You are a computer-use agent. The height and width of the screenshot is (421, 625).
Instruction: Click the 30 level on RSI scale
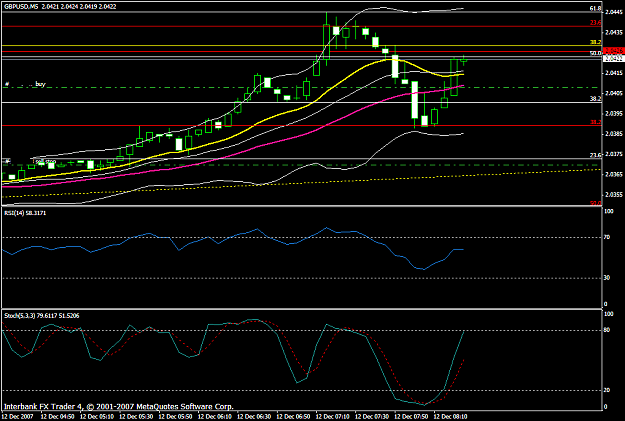click(607, 278)
